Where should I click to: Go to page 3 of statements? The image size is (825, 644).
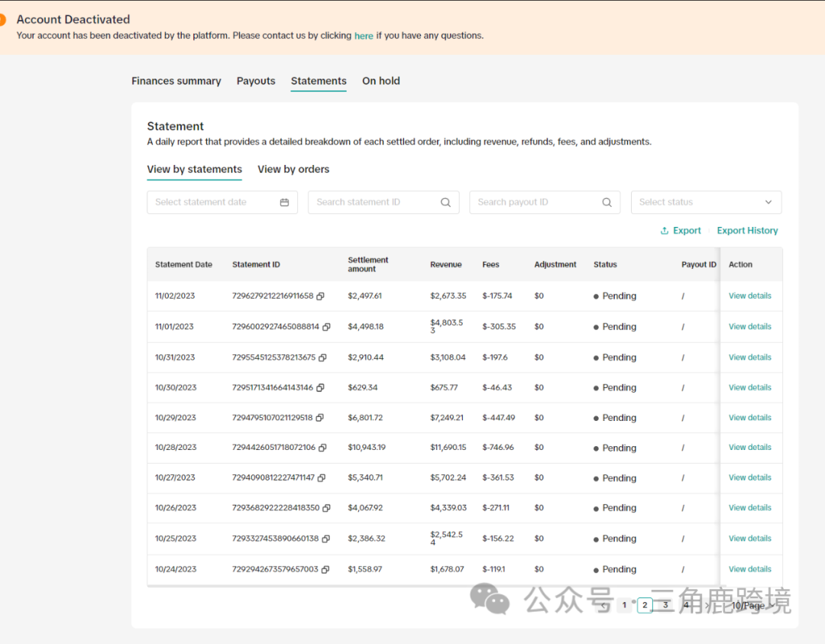click(x=665, y=605)
